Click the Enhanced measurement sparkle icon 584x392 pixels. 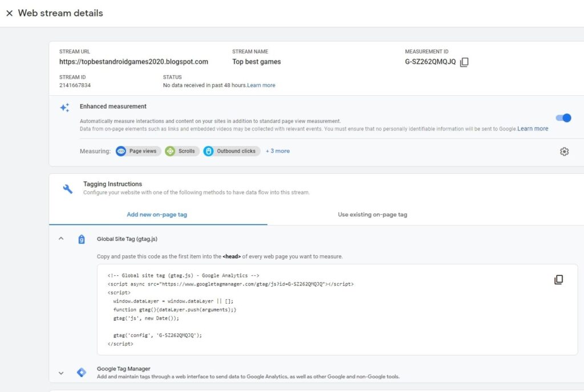coord(65,108)
